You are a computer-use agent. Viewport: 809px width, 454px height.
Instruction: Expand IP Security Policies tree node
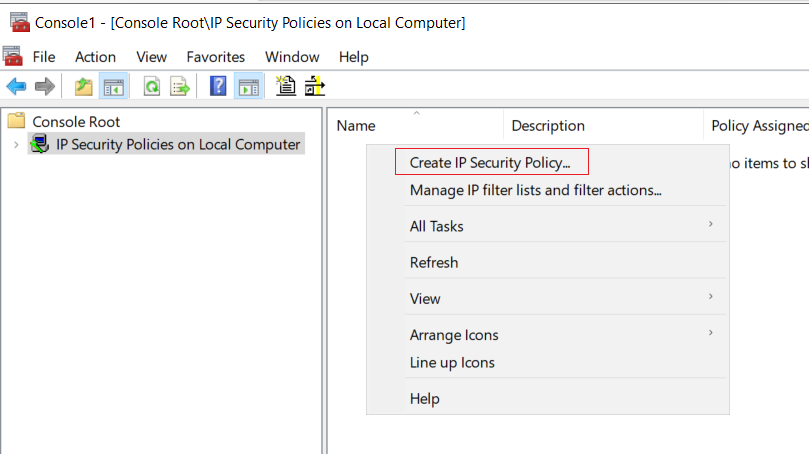pos(16,145)
